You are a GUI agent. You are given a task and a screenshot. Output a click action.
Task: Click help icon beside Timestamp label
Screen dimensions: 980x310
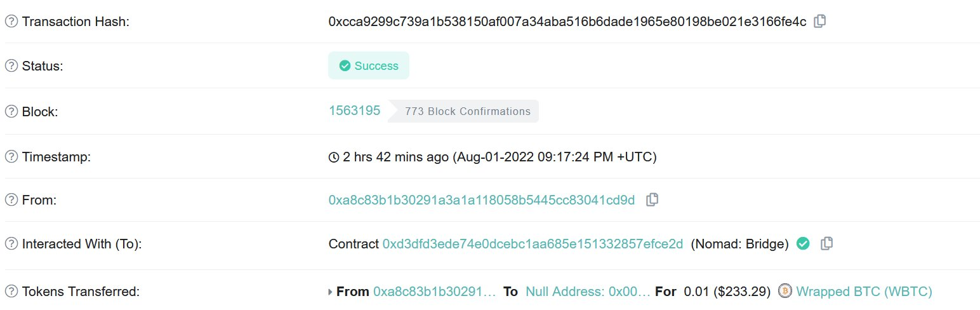(11, 156)
